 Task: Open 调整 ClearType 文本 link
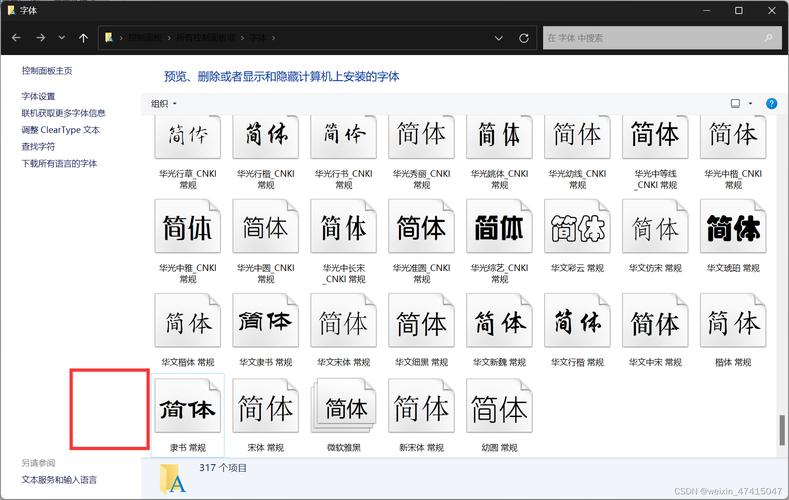(x=60, y=130)
